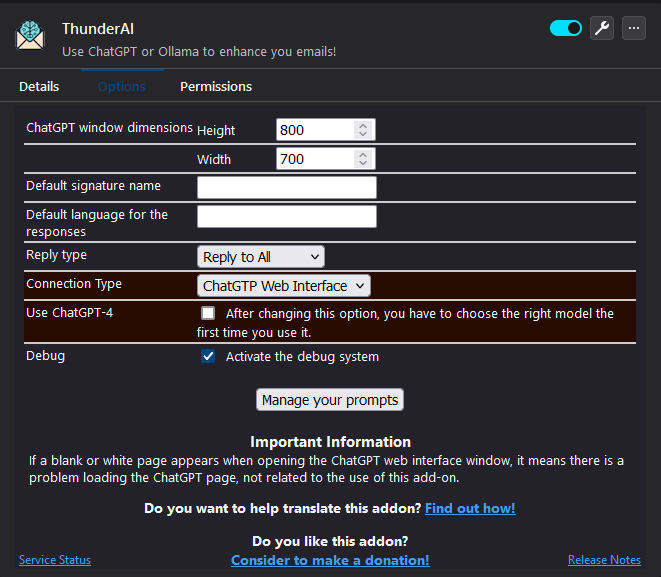This screenshot has height=577, width=661.
Task: Click the Important Information heading
Action: (x=330, y=442)
